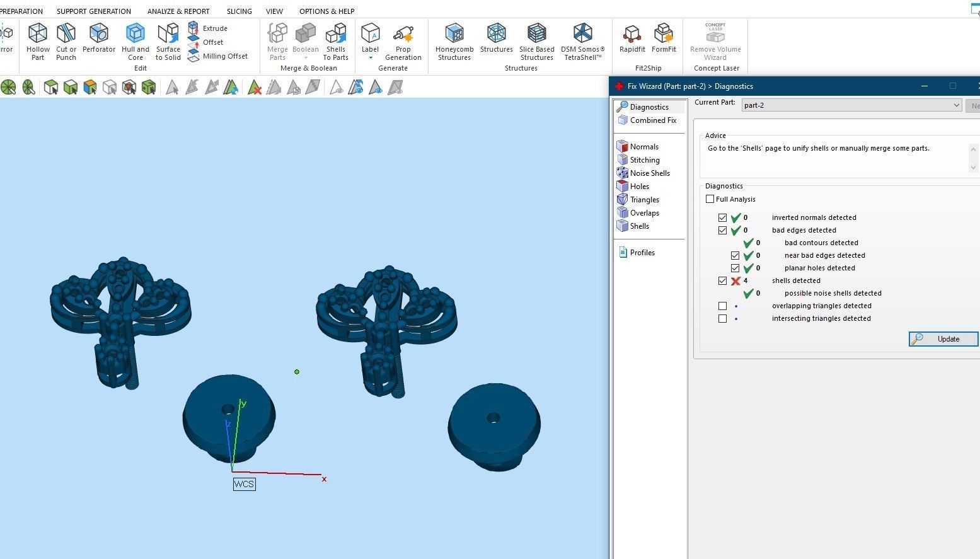Open the Cut or Punch tool
Viewport: 980px width, 559px height.
click(x=66, y=42)
